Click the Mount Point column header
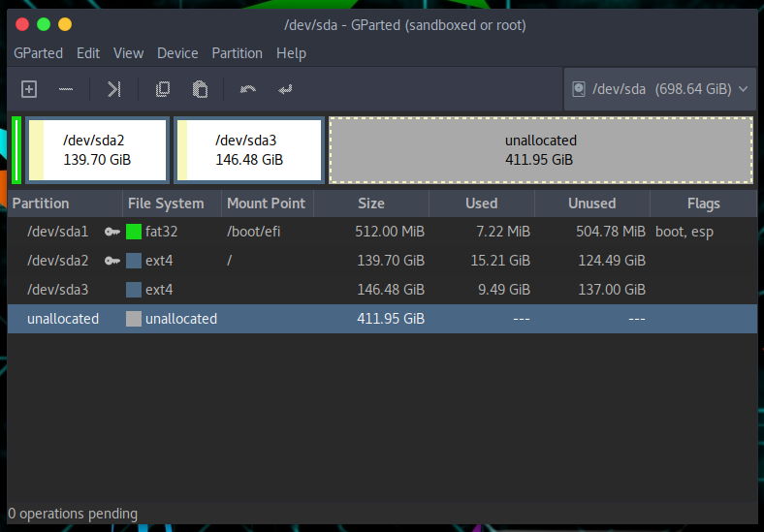This screenshot has height=532, width=764. click(x=266, y=203)
